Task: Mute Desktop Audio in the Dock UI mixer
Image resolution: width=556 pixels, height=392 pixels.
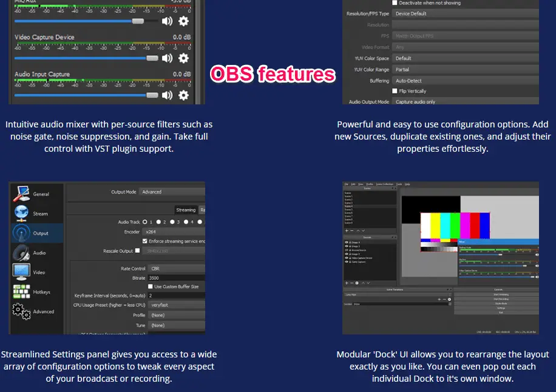Action: click(537, 254)
